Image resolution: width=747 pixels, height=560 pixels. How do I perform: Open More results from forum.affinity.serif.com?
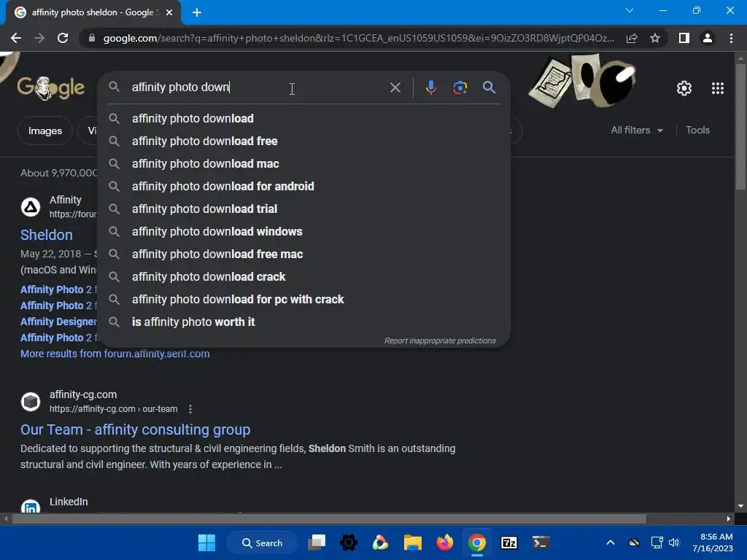coord(115,354)
